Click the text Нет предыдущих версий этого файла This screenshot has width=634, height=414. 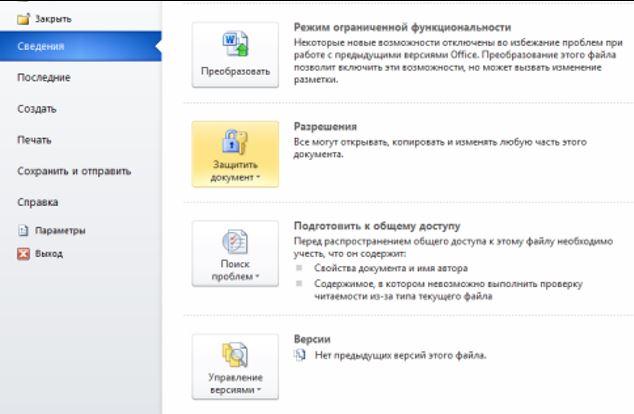click(401, 355)
